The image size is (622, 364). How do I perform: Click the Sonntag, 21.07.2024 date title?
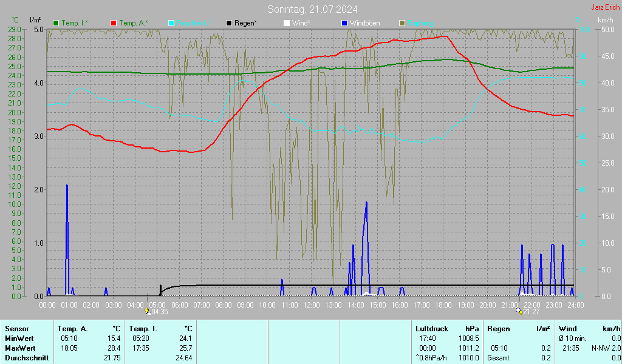pyautogui.click(x=312, y=9)
